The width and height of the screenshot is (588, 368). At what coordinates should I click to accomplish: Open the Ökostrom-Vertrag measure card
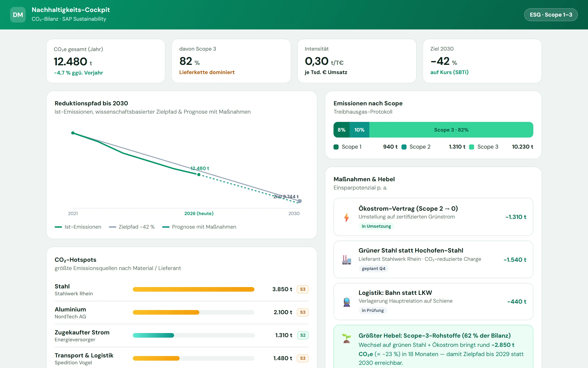[433, 217]
